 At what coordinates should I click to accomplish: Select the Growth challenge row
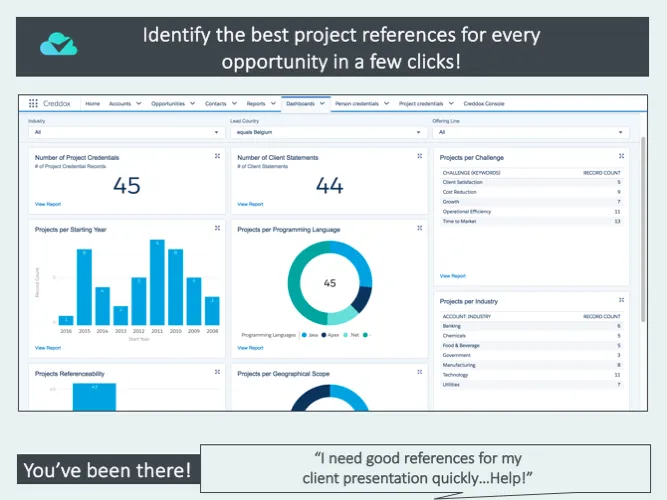tap(531, 202)
